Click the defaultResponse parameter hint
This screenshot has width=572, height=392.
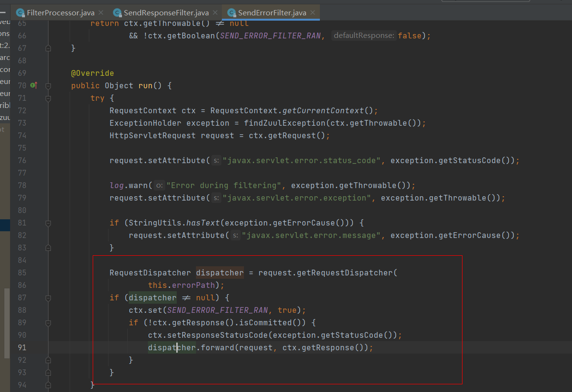tap(364, 36)
